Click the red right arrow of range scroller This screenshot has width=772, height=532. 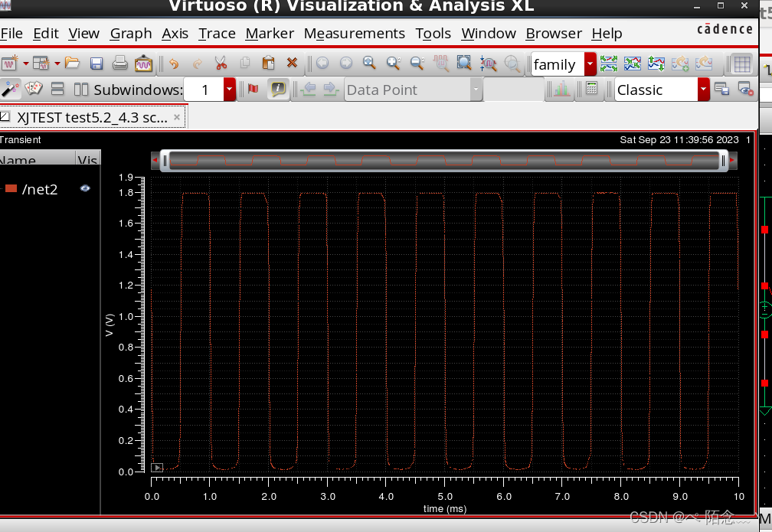point(732,161)
